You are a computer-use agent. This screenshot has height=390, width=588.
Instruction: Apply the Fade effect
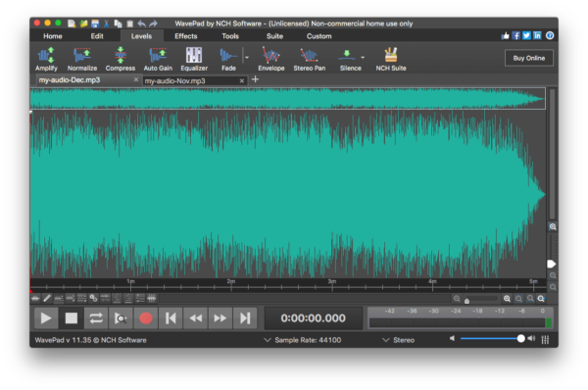click(228, 59)
